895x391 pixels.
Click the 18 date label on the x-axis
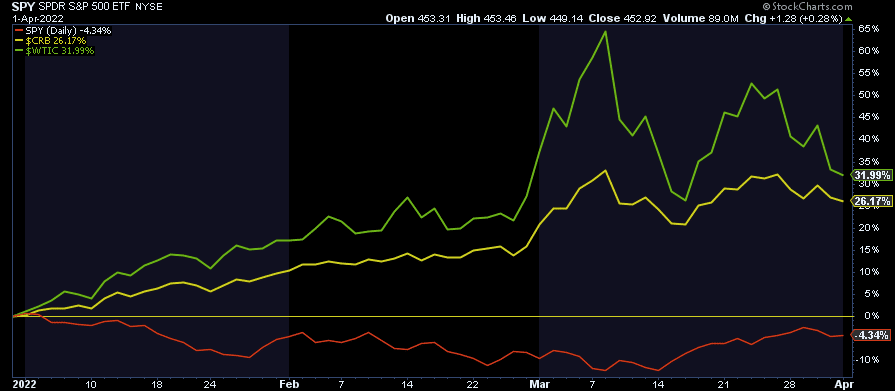tap(156, 384)
